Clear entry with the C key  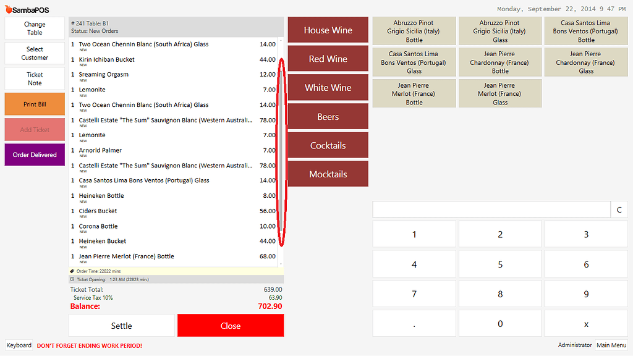tap(619, 210)
